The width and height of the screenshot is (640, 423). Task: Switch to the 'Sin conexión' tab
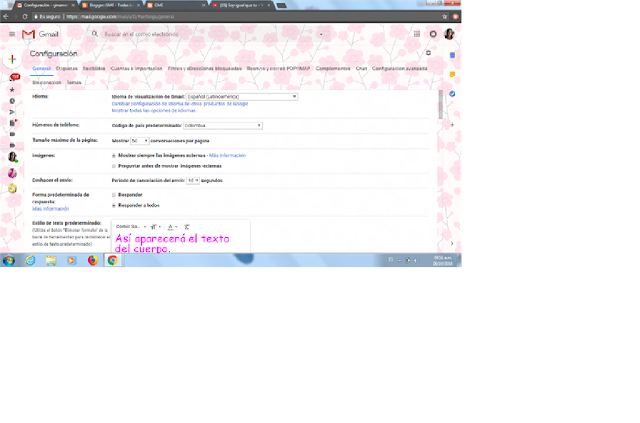click(47, 82)
